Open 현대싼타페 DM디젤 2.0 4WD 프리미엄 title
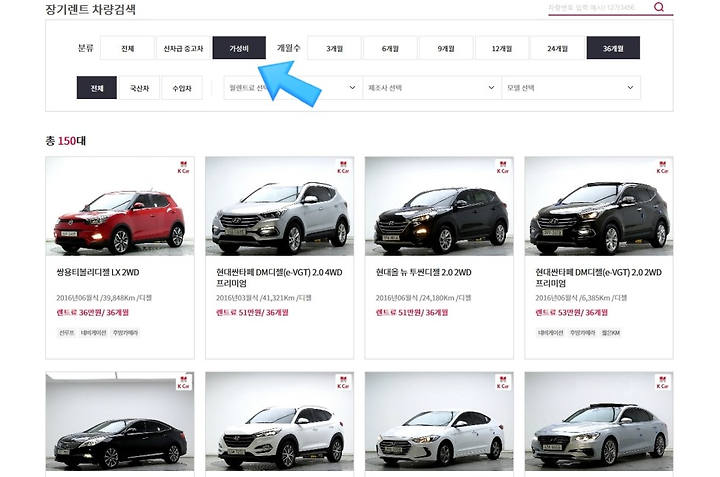This screenshot has width=720, height=477. (x=279, y=278)
